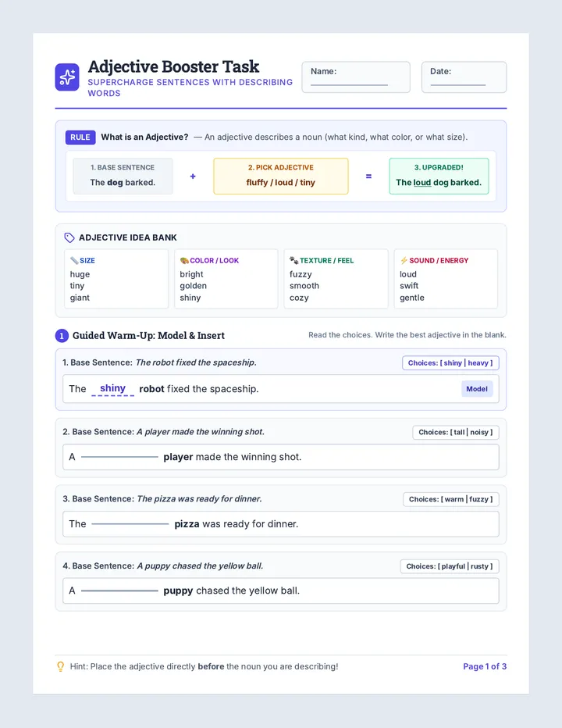Image resolution: width=562 pixels, height=728 pixels.
Task: Click the blank line in the puppy sentence
Action: coord(119,591)
